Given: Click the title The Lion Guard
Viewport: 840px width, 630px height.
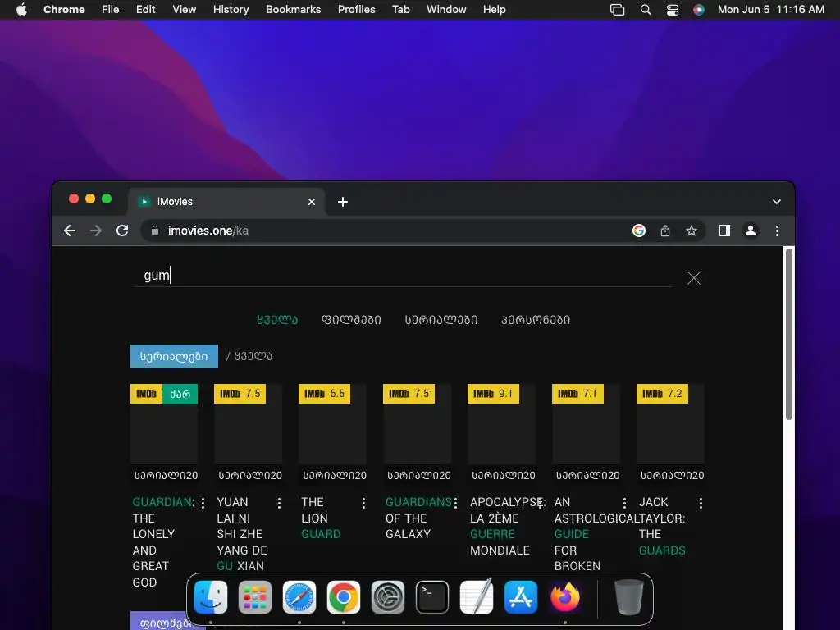Looking at the screenshot, I should click(321, 518).
